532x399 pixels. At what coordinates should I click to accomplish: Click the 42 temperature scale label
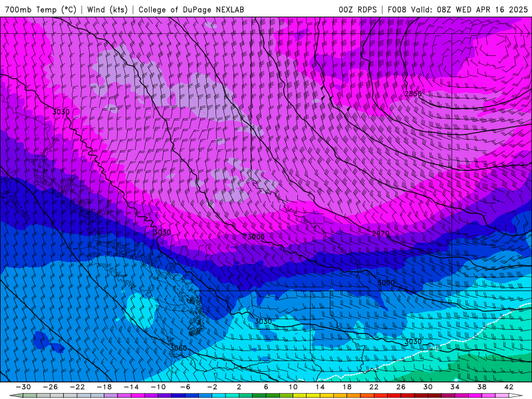tap(509, 387)
